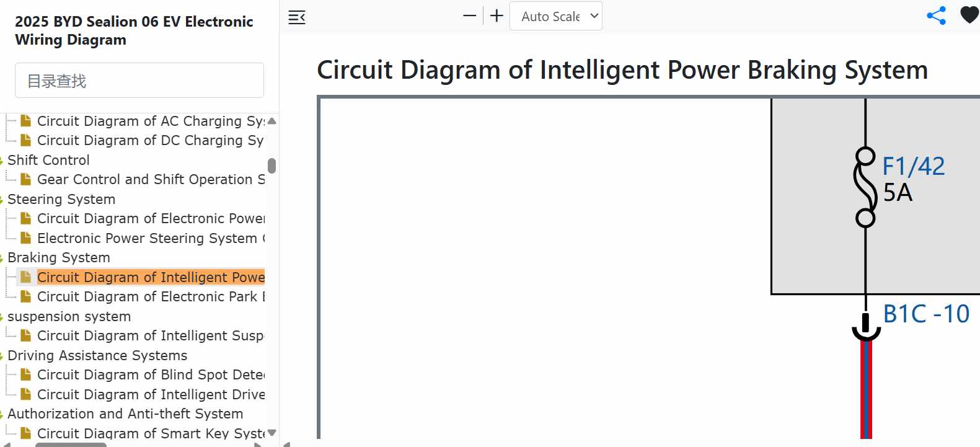Image resolution: width=980 pixels, height=447 pixels.
Task: Open Circuit Diagram of Intelligent Drive entry
Action: 151,394
